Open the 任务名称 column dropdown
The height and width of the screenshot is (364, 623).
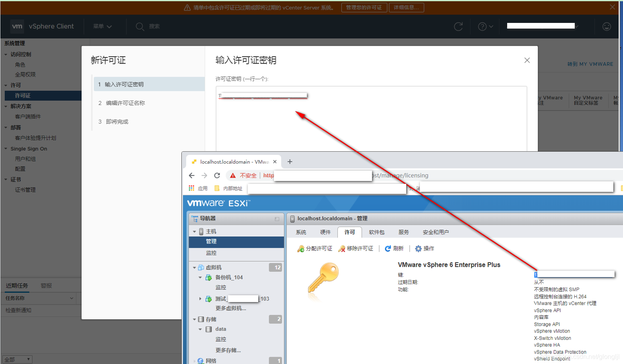pyautogui.click(x=71, y=298)
